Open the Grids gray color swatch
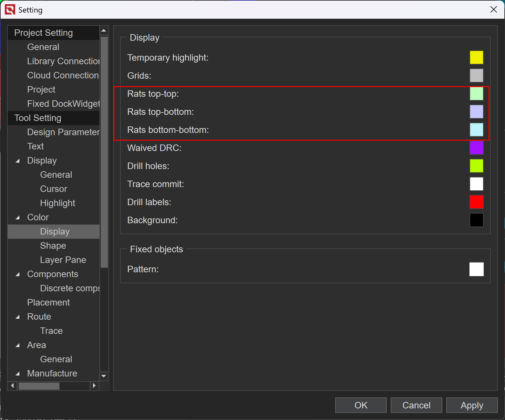 476,75
